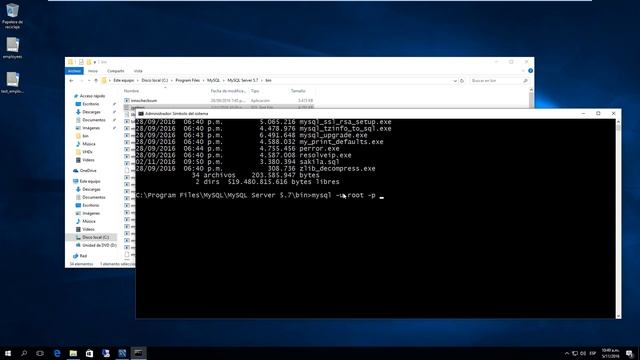This screenshot has width=640, height=360.
Task: Go up one folder level in Explorer
Action: (96, 81)
